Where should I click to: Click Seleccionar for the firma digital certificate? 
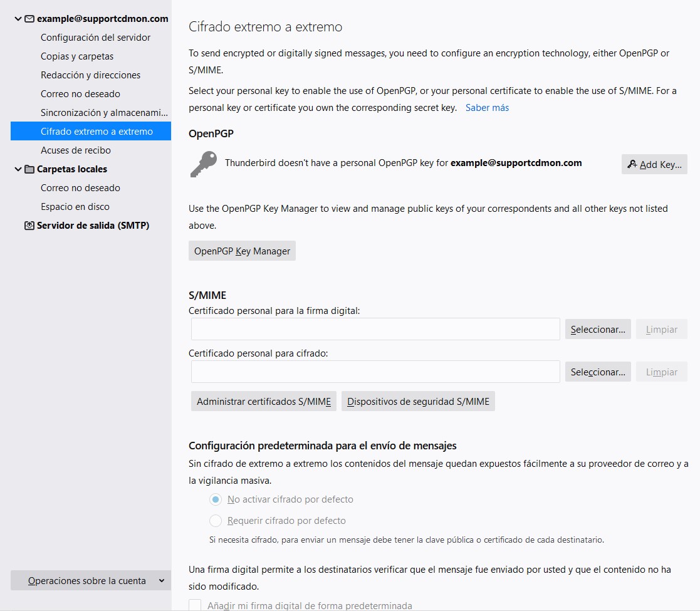[597, 329]
